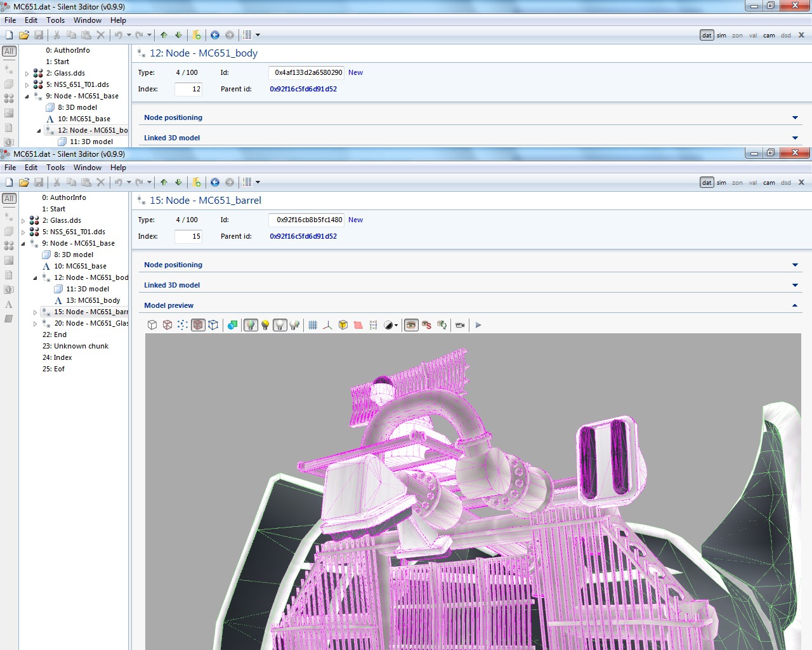
Task: Switch to the cam tab in lower window
Action: [768, 183]
